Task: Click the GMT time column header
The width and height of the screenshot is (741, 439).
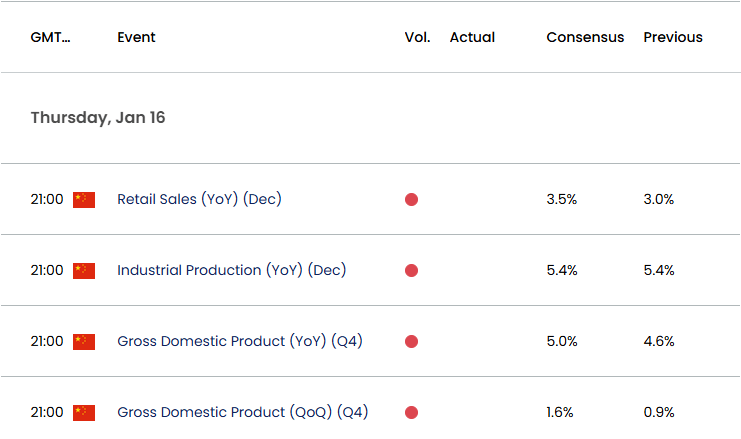Action: (51, 37)
